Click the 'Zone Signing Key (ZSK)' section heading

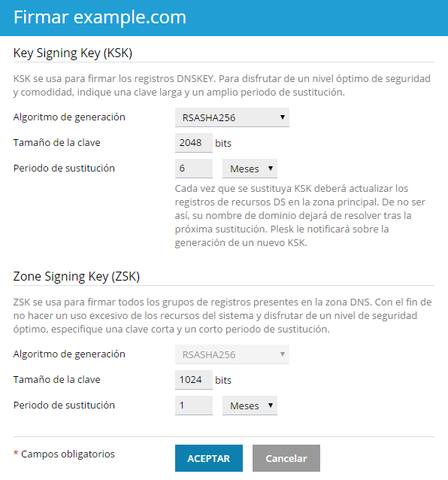pyautogui.click(x=77, y=276)
